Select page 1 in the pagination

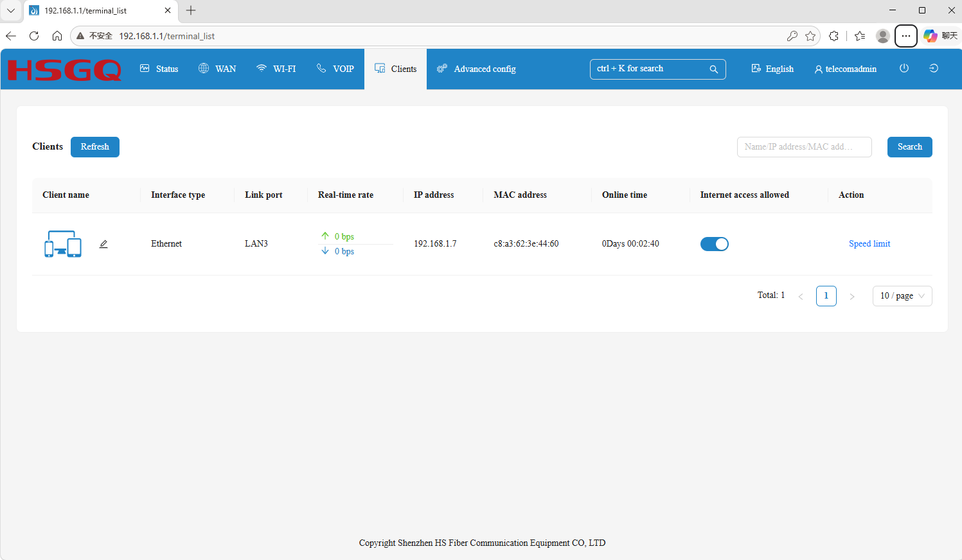tap(826, 296)
